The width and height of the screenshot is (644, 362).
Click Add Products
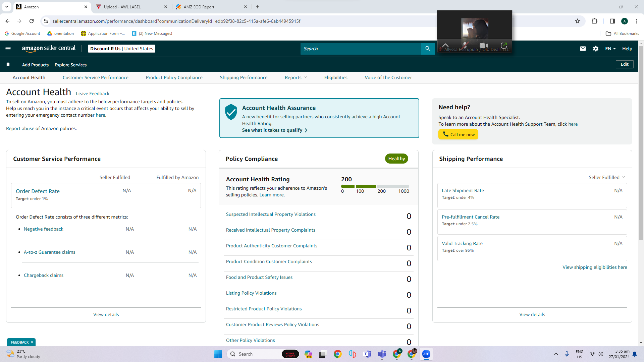click(35, 65)
